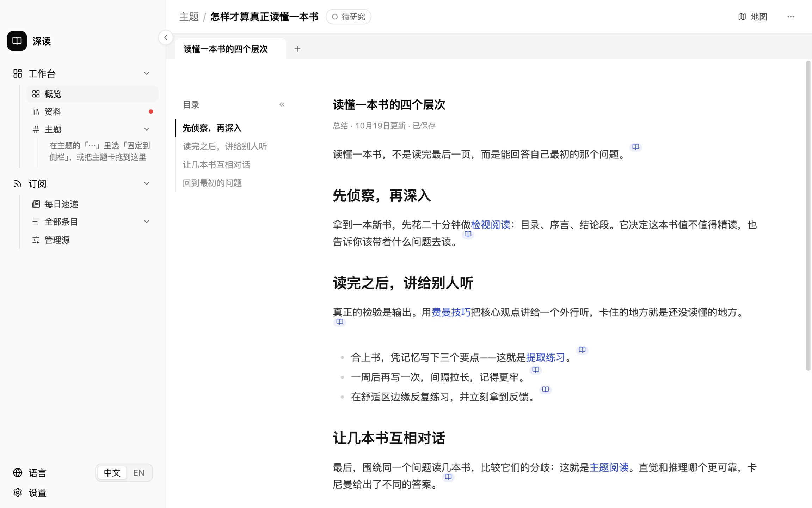Follow the 费曼技巧 link
Screen dimensions: 812x508
[451, 312]
